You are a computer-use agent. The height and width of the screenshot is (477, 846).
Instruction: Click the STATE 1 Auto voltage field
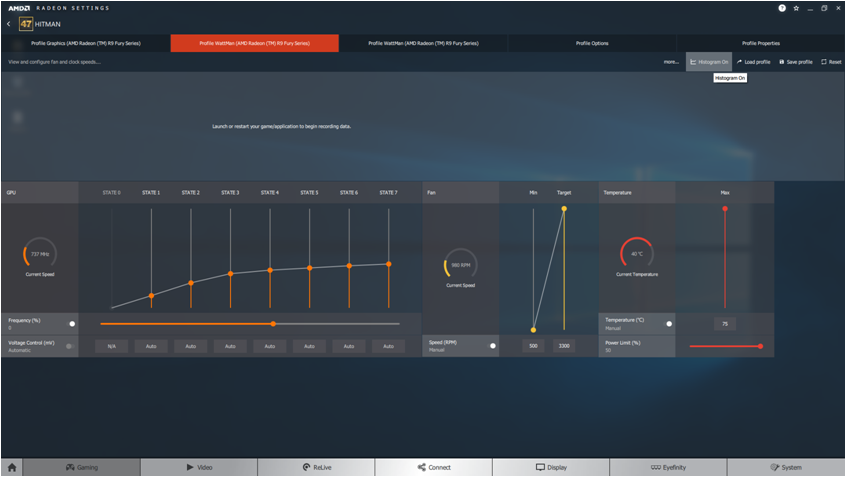151,346
